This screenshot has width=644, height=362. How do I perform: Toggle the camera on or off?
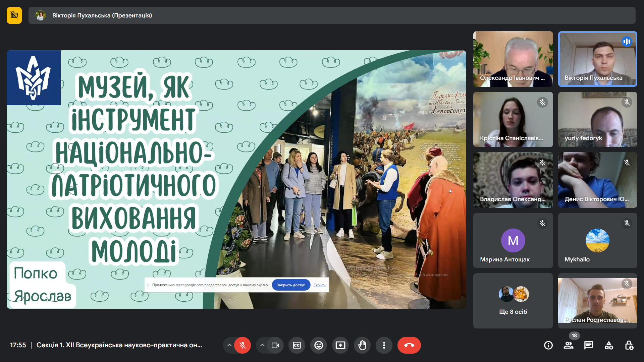pos(275,345)
